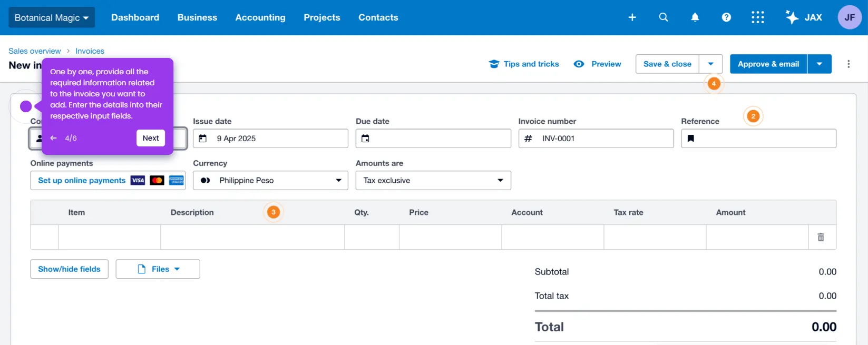Image resolution: width=868 pixels, height=345 pixels.
Task: Click the help question mark icon
Action: (726, 17)
